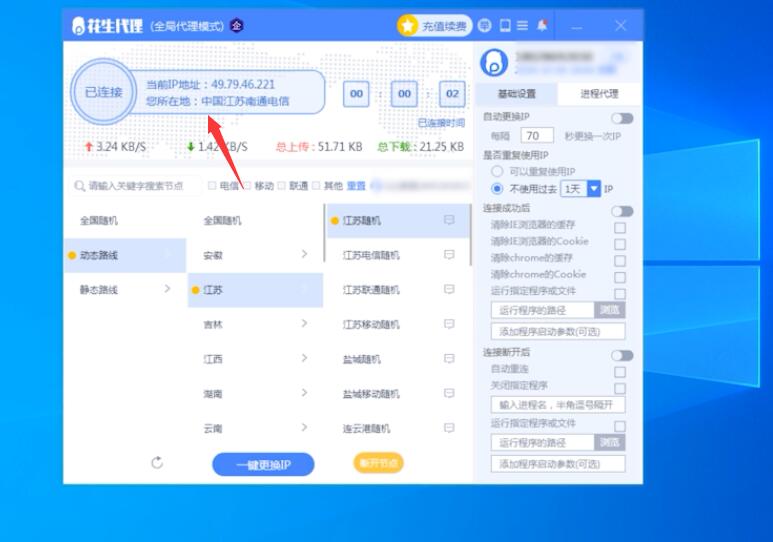
Task: Click 添加程序启动参数 field under 连接断开后
Action: [558, 464]
